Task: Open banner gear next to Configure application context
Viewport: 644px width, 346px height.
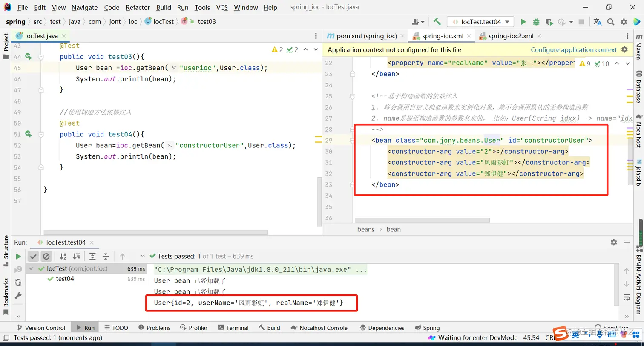Action: (x=625, y=49)
